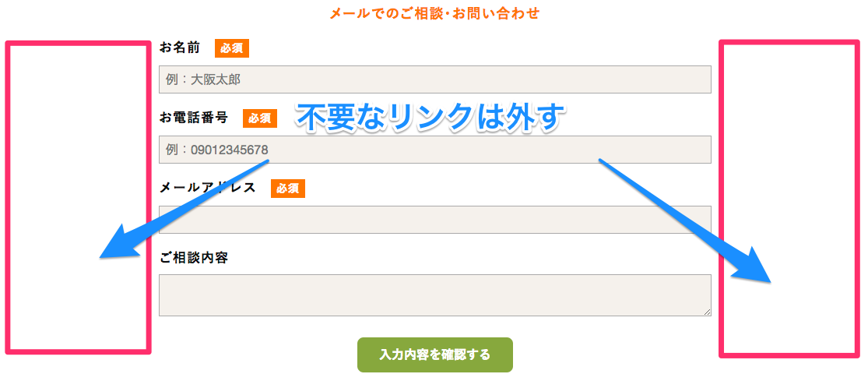The image size is (868, 381).
Task: Click the お名前 input field
Action: 434,79
